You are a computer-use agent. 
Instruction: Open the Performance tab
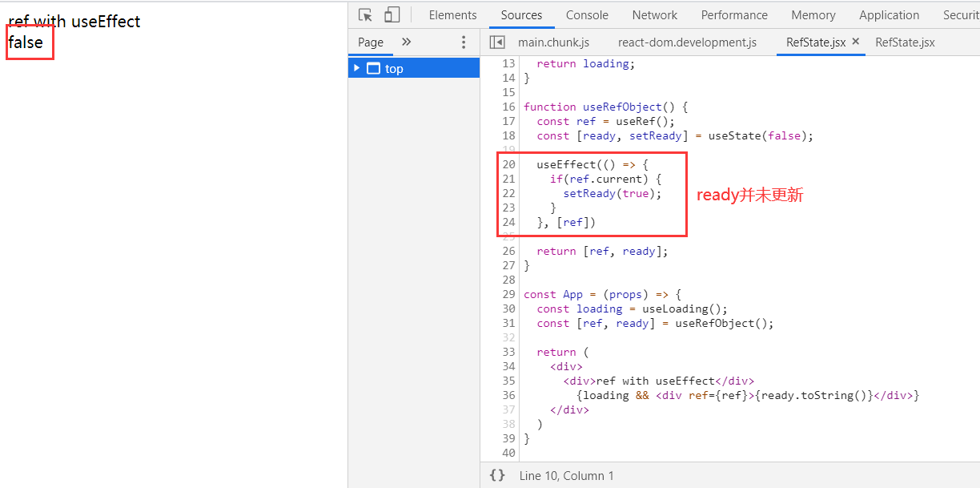click(x=734, y=15)
